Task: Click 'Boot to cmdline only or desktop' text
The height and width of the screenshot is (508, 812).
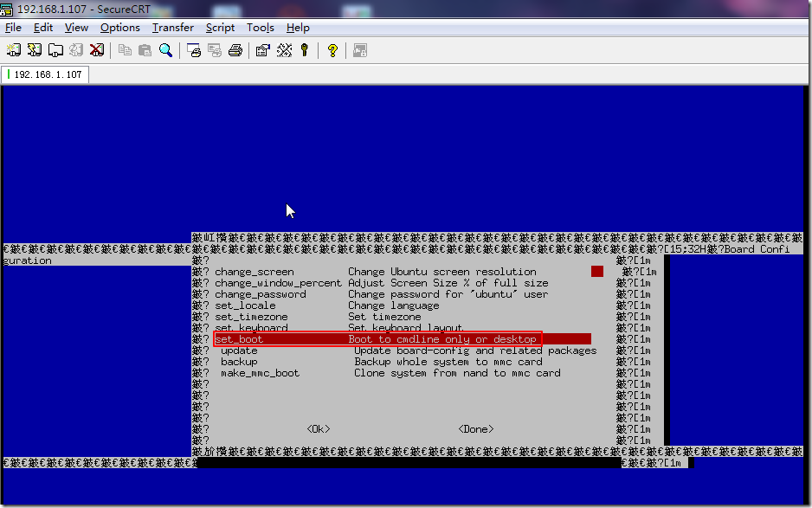Action: [442, 339]
